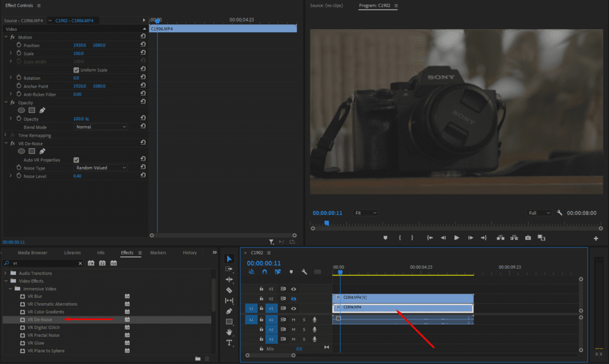Click the Lift button in Program monitor
The width and height of the screenshot is (609, 364).
coord(501,238)
